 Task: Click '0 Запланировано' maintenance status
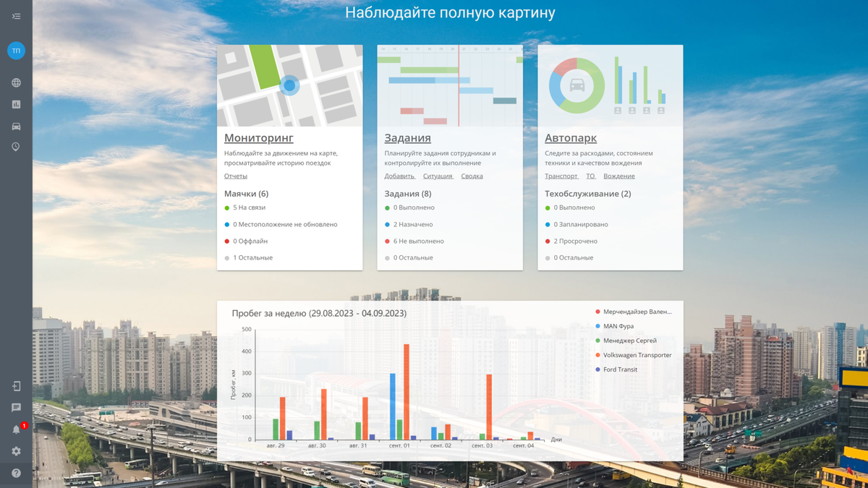coord(576,224)
